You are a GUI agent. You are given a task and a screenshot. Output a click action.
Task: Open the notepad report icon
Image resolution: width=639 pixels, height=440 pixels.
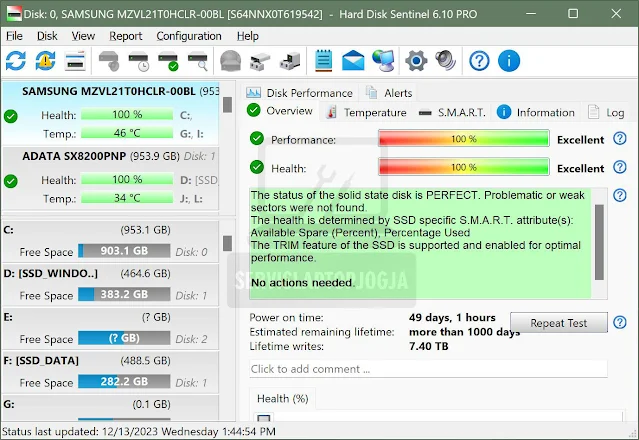(x=324, y=61)
